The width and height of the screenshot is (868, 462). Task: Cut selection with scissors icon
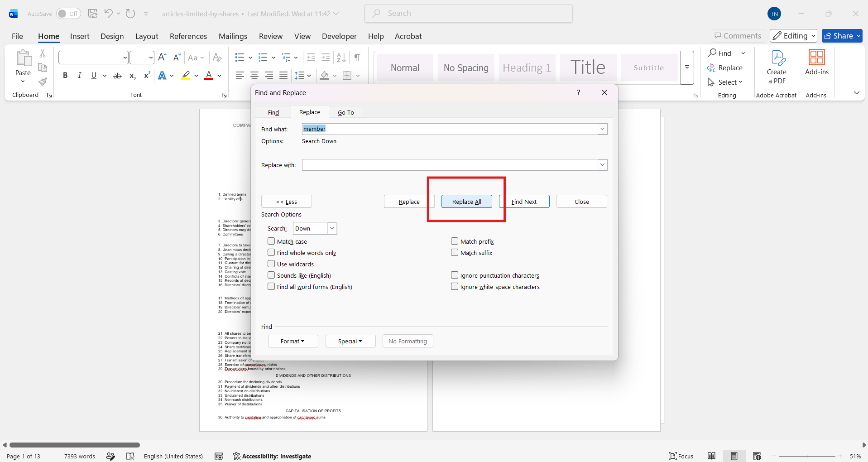point(43,53)
